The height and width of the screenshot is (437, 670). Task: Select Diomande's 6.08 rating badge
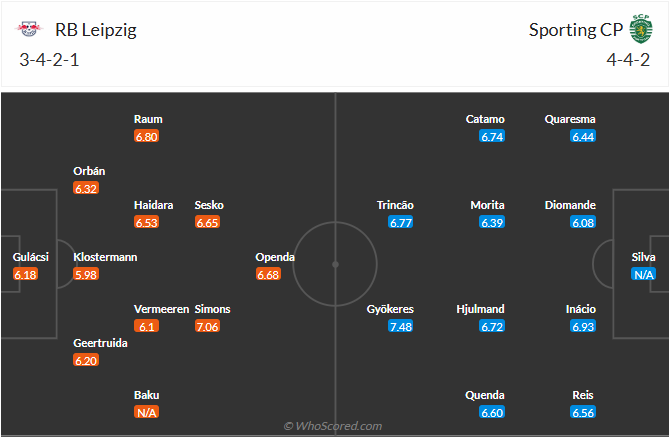(x=583, y=222)
